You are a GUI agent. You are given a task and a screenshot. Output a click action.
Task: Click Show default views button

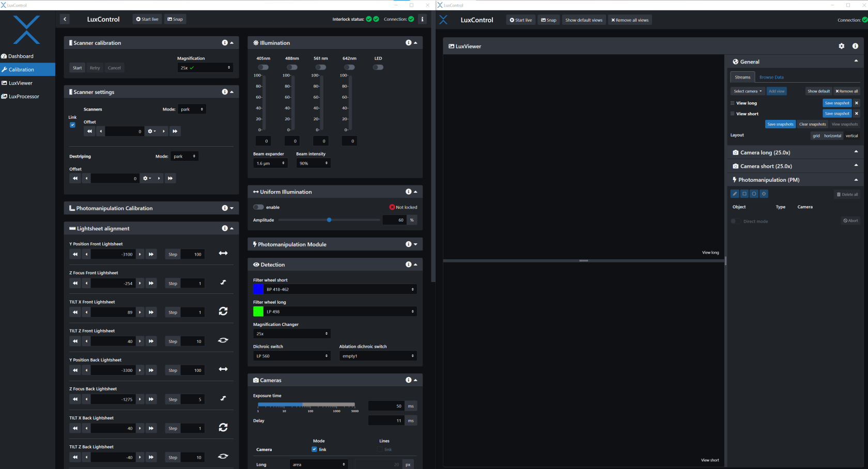[584, 20]
